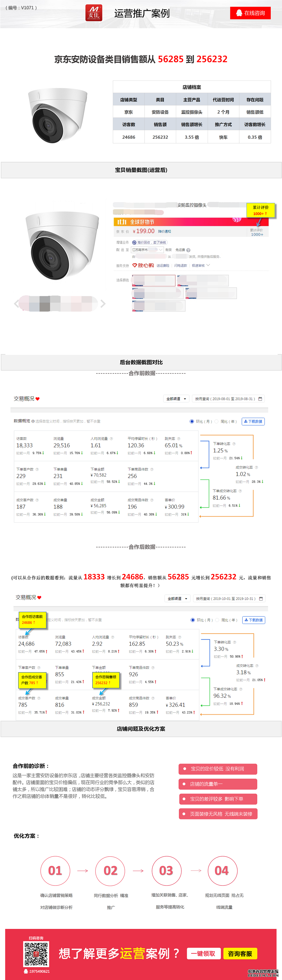
Task: Click the 降价通知 link next to the price
Action: (164, 231)
